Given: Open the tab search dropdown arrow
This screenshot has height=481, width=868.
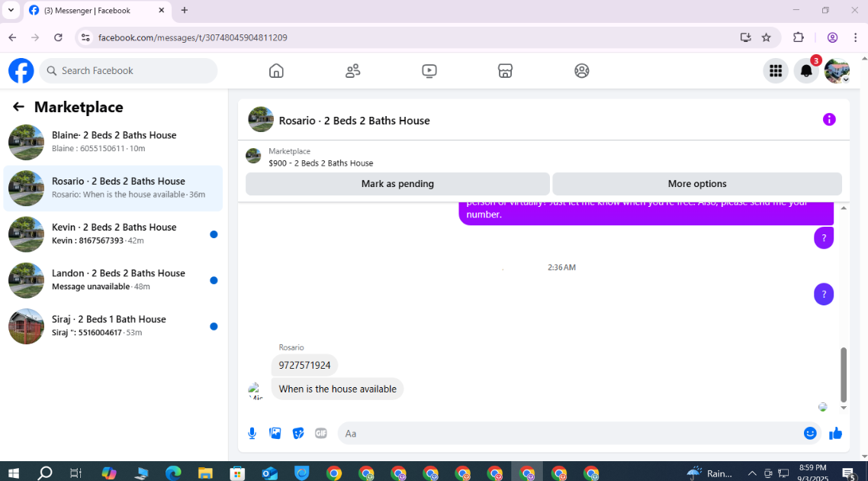Looking at the screenshot, I should [11, 11].
